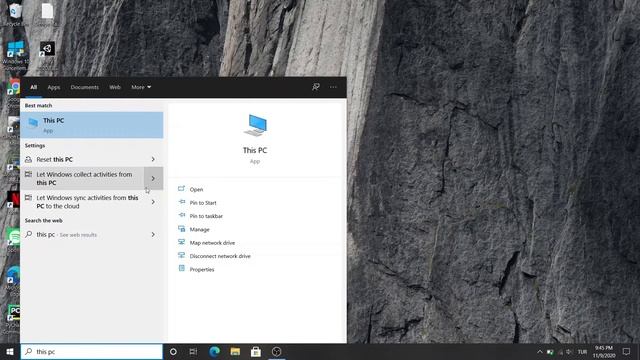The width and height of the screenshot is (640, 360).
Task: Click the taskbar clock and date
Action: tap(604, 351)
